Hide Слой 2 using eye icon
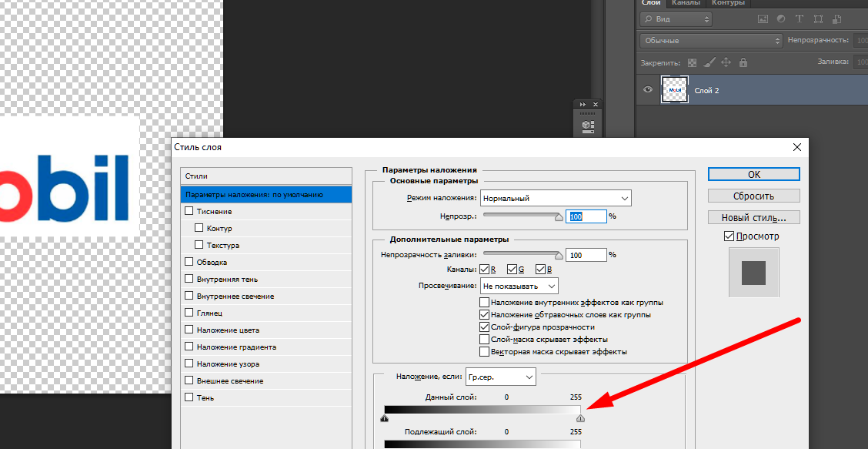The image size is (868, 449). point(648,90)
